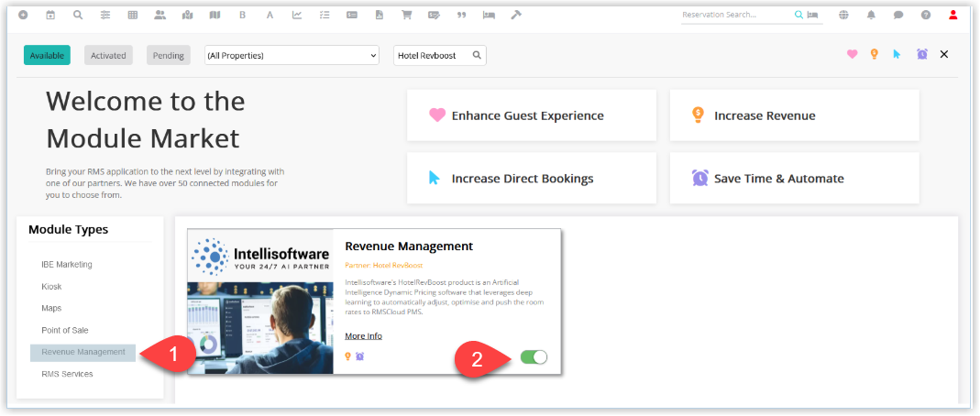
Task: Click the Reservation Search input field
Action: pos(736,15)
